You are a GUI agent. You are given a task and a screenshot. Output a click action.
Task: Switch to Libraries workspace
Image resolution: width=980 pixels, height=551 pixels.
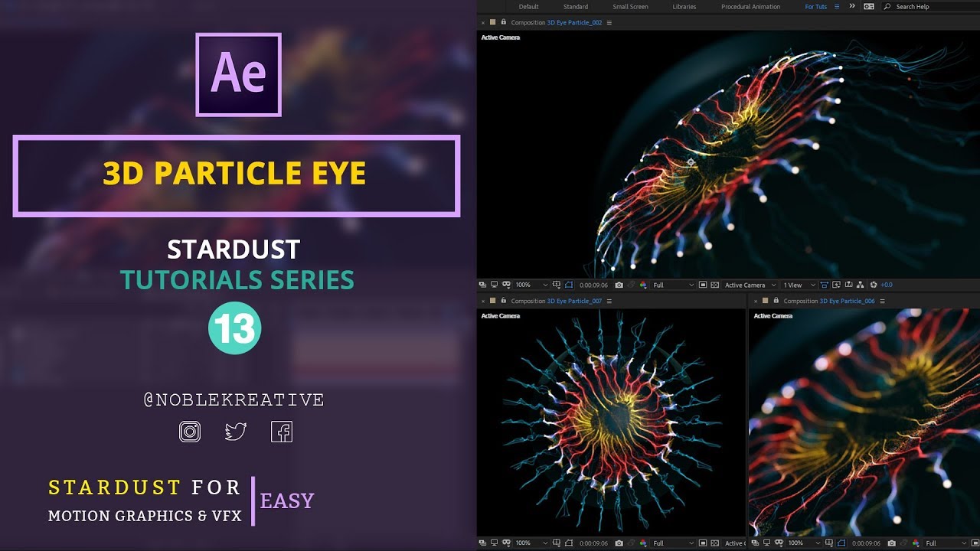coord(684,7)
